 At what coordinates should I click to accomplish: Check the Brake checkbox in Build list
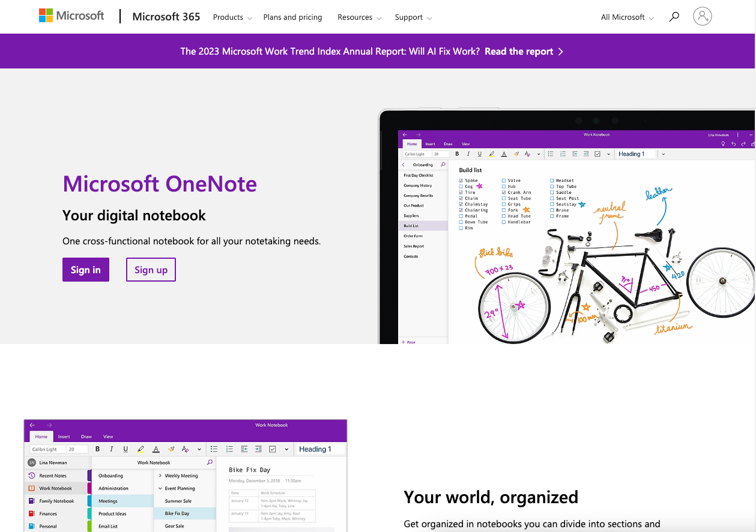(x=552, y=210)
